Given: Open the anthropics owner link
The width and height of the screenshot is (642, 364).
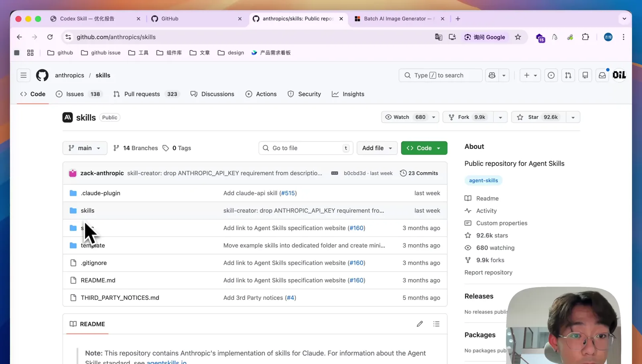Looking at the screenshot, I should pos(69,75).
